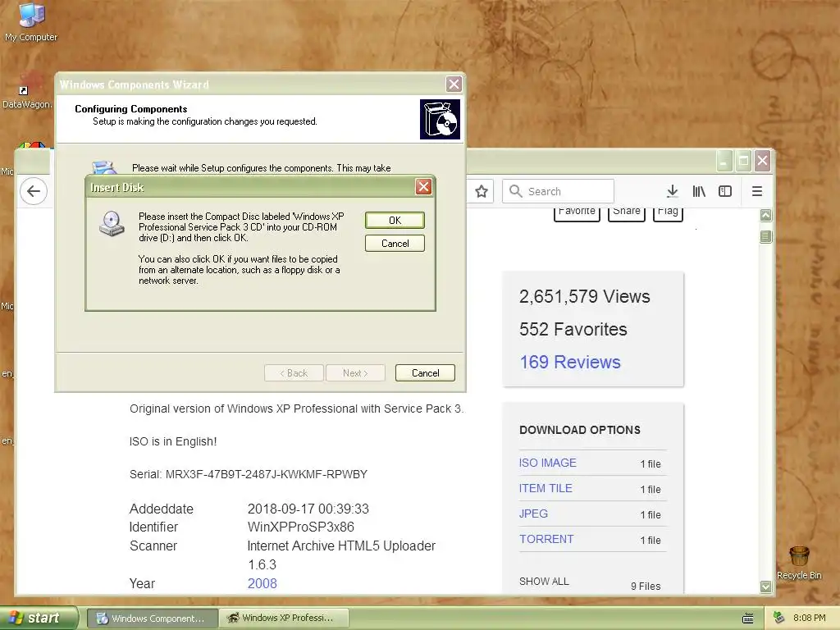The height and width of the screenshot is (630, 840).
Task: Open the ISO IMAGE download option
Action: pos(547,463)
